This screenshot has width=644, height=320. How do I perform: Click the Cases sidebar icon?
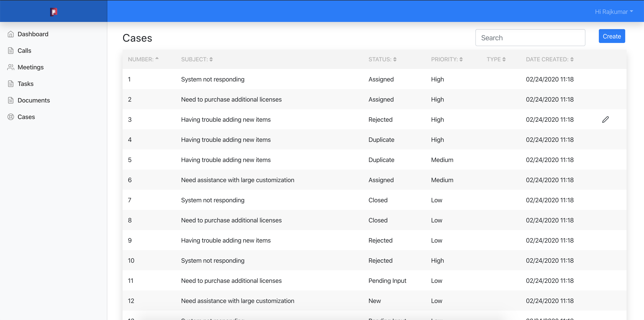point(10,117)
